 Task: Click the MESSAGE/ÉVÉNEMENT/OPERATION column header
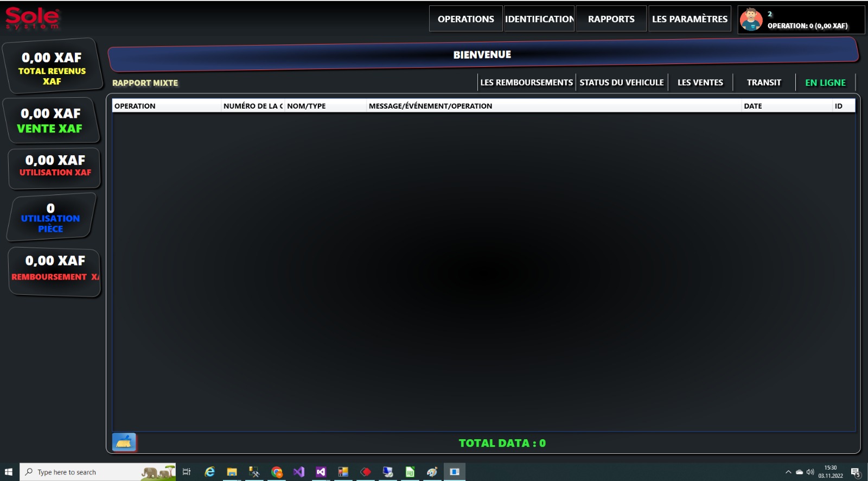pos(553,106)
